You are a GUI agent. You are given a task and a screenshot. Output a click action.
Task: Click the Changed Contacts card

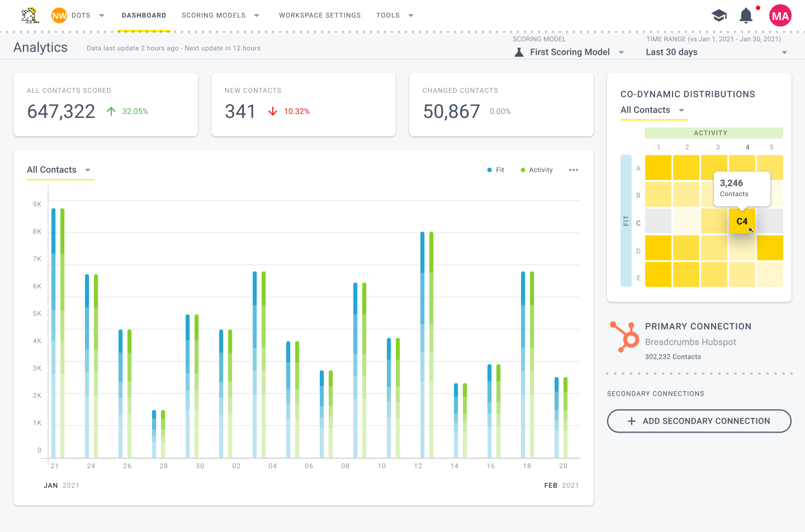[x=501, y=104]
